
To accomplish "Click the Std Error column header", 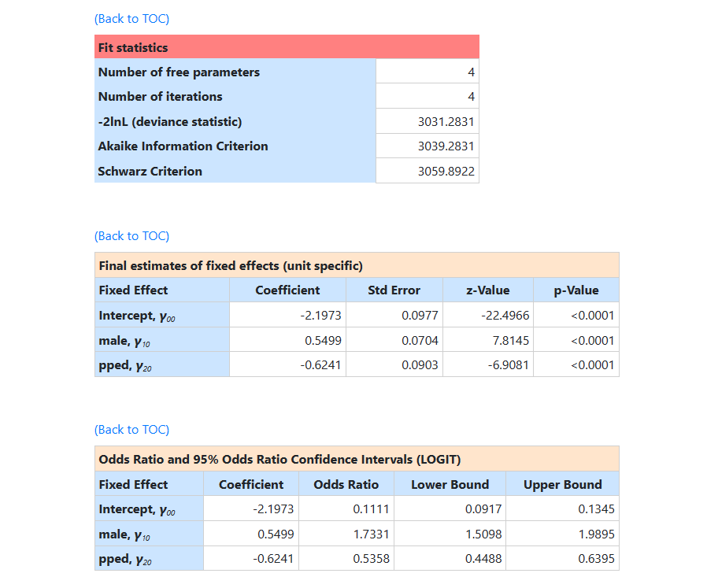I will [394, 290].
